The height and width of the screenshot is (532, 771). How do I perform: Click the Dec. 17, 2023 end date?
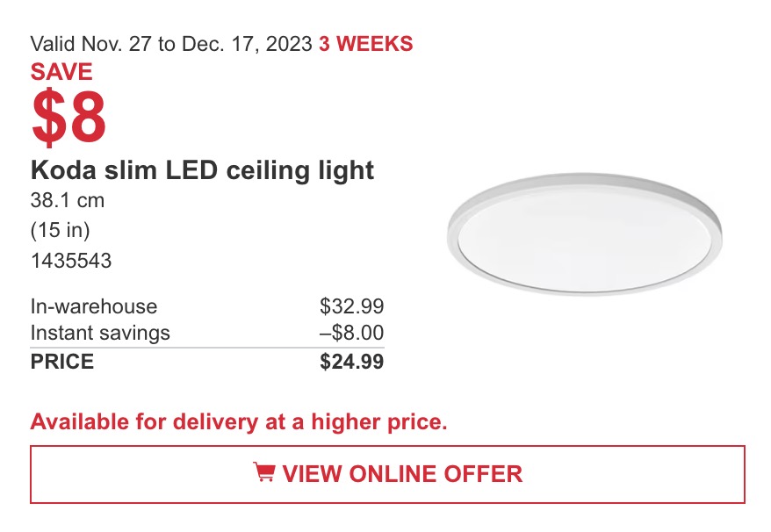tap(248, 44)
